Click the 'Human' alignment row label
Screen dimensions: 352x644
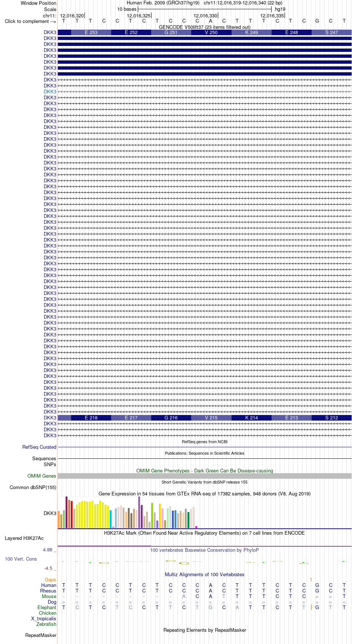tap(49, 585)
